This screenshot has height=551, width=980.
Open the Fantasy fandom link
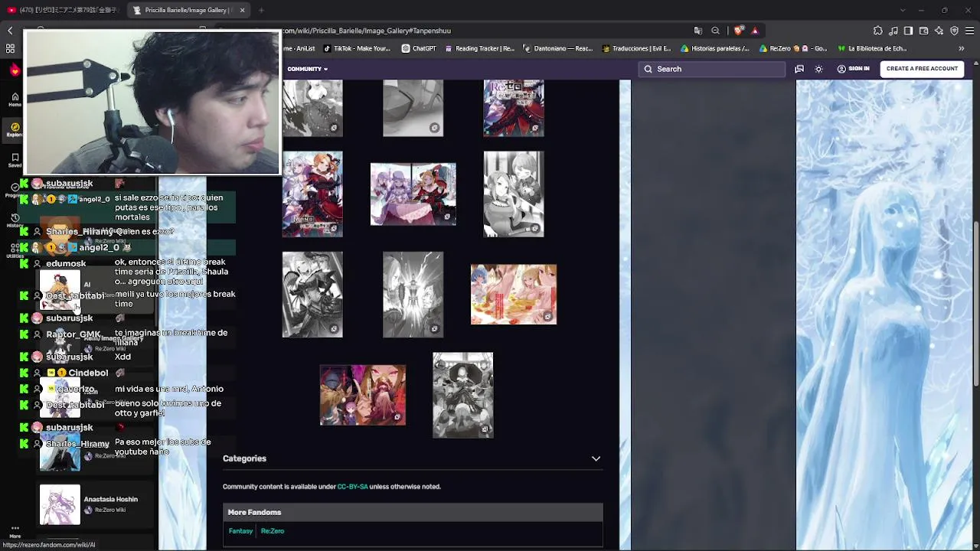240,531
